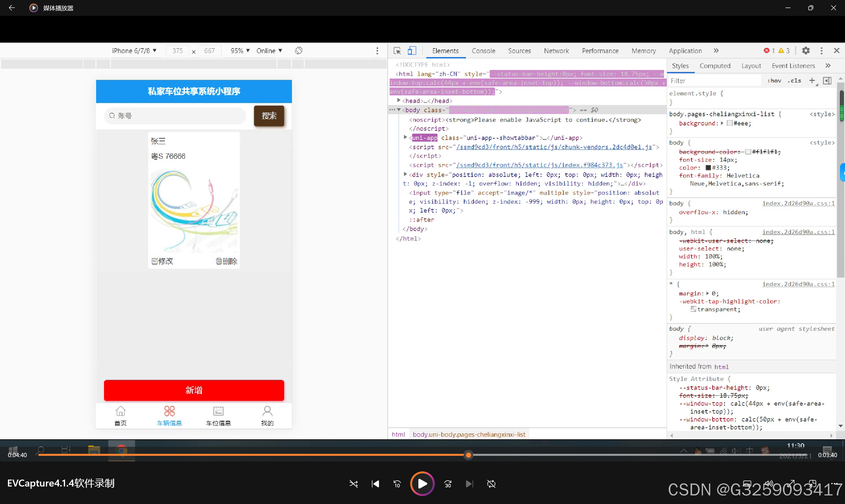The height and width of the screenshot is (504, 845).
Task: Toggle the computed styles sidebar
Action: click(827, 81)
